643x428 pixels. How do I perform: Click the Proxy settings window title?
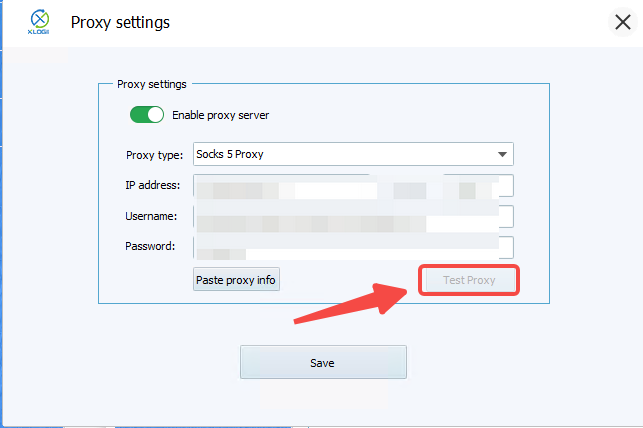(x=120, y=22)
